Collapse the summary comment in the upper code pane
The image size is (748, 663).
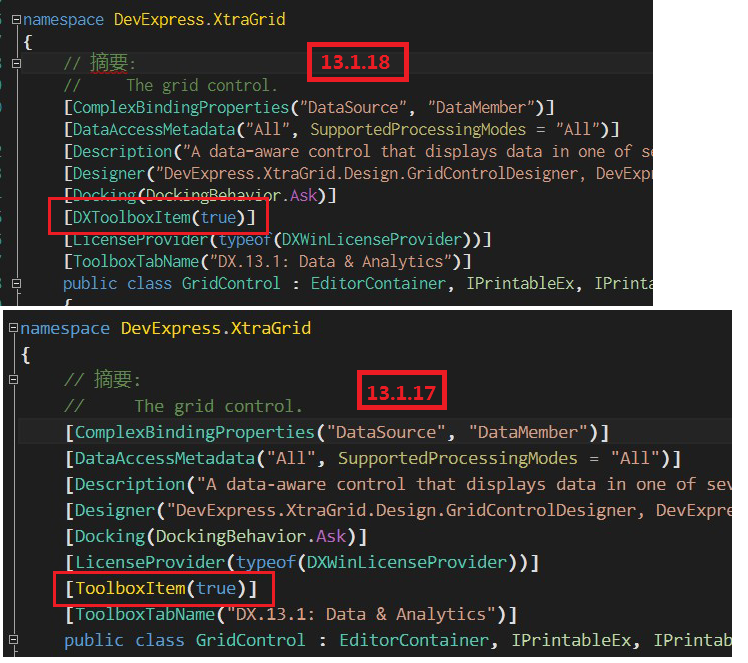(x=16, y=63)
